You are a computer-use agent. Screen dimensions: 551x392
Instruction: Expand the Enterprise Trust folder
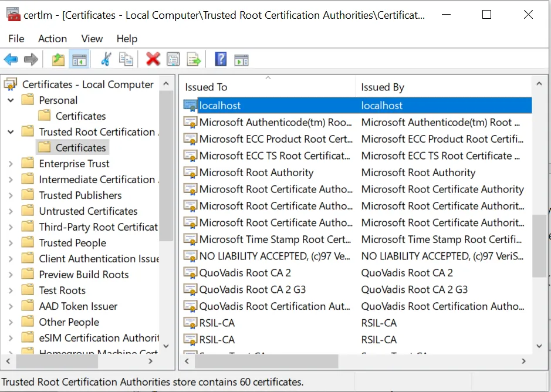pyautogui.click(x=11, y=164)
